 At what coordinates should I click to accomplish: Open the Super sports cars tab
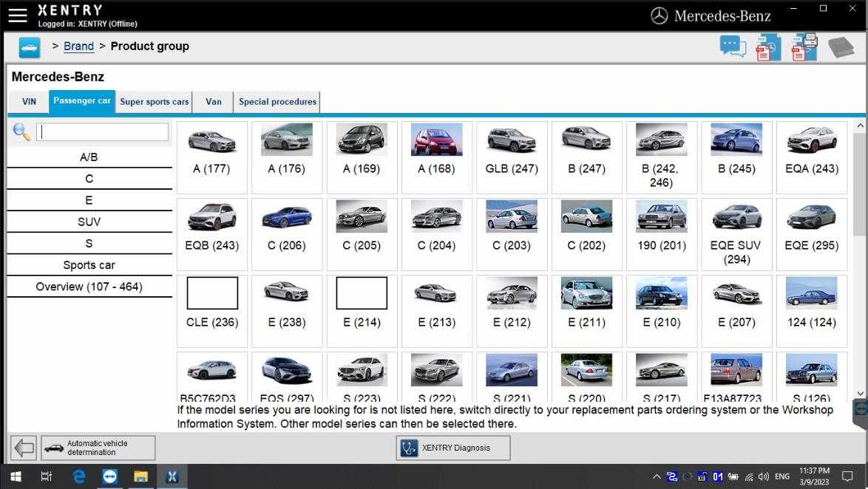pos(154,102)
